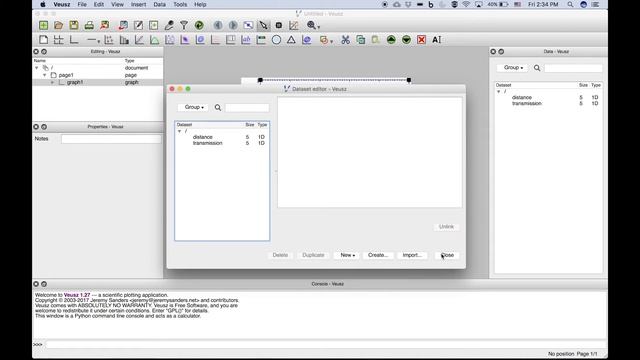640x360 pixels.
Task: Collapse the document root in Editing tree
Action: coord(37,68)
